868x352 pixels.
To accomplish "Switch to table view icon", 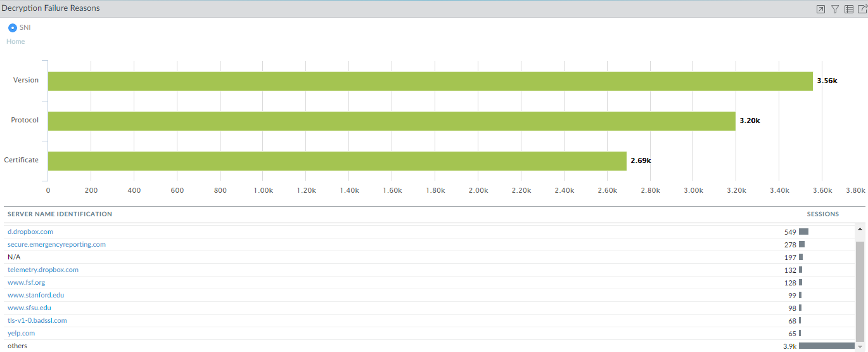I will (849, 9).
